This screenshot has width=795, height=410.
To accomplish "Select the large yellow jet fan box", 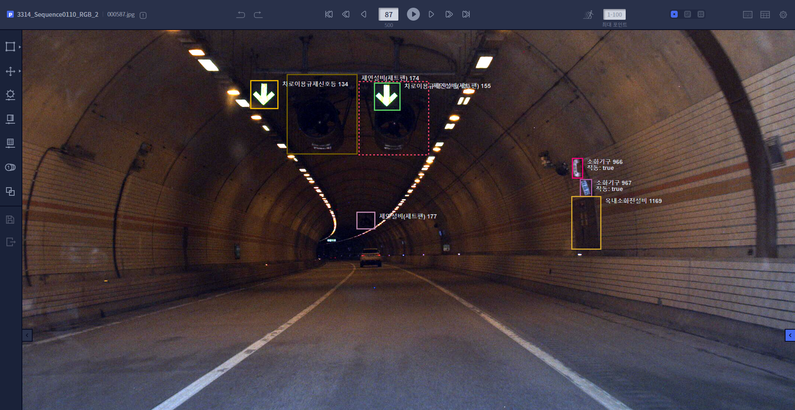I will pyautogui.click(x=322, y=114).
